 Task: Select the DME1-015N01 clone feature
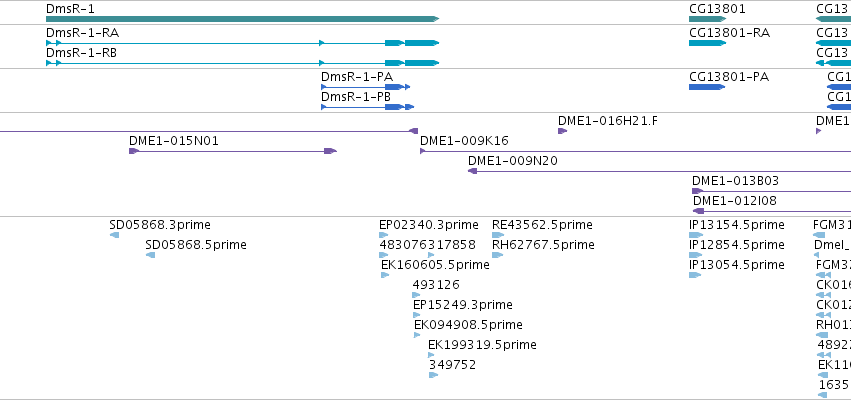pos(233,151)
